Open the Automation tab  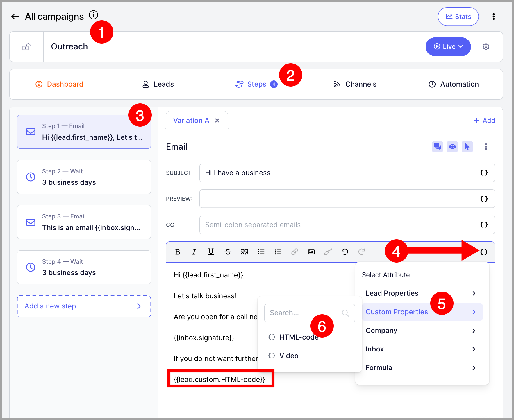coord(454,84)
